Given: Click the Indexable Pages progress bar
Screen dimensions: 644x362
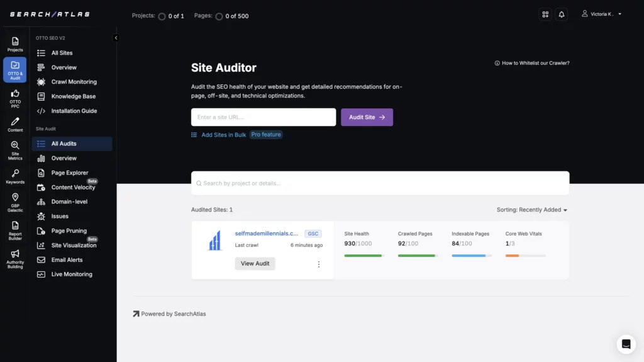Looking at the screenshot, I should (x=472, y=256).
